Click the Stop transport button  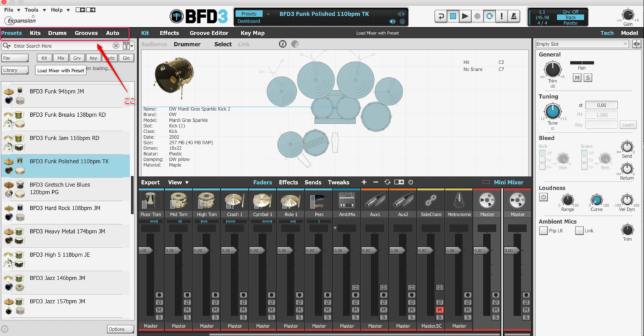coord(453,16)
